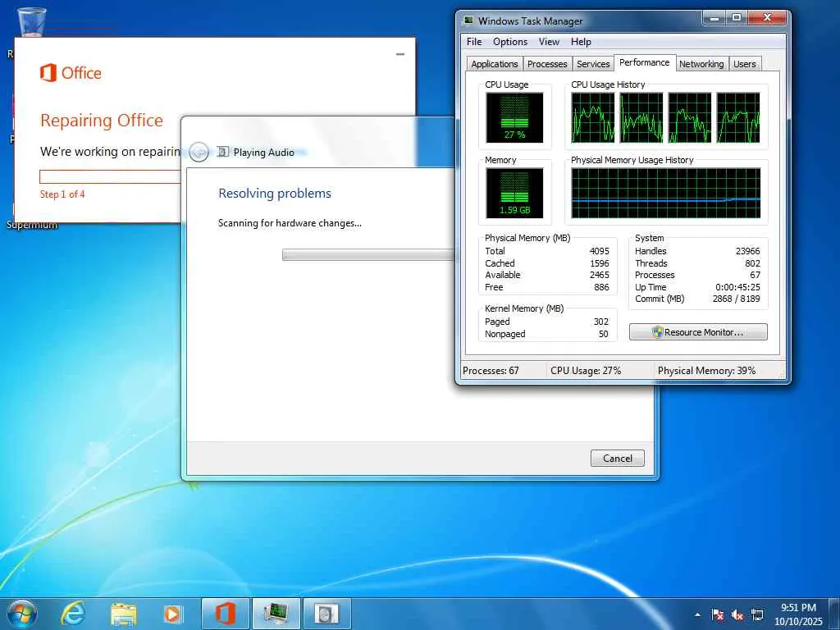Click the Scanning for hardware changes progress bar
The image size is (840, 630).
pos(368,255)
